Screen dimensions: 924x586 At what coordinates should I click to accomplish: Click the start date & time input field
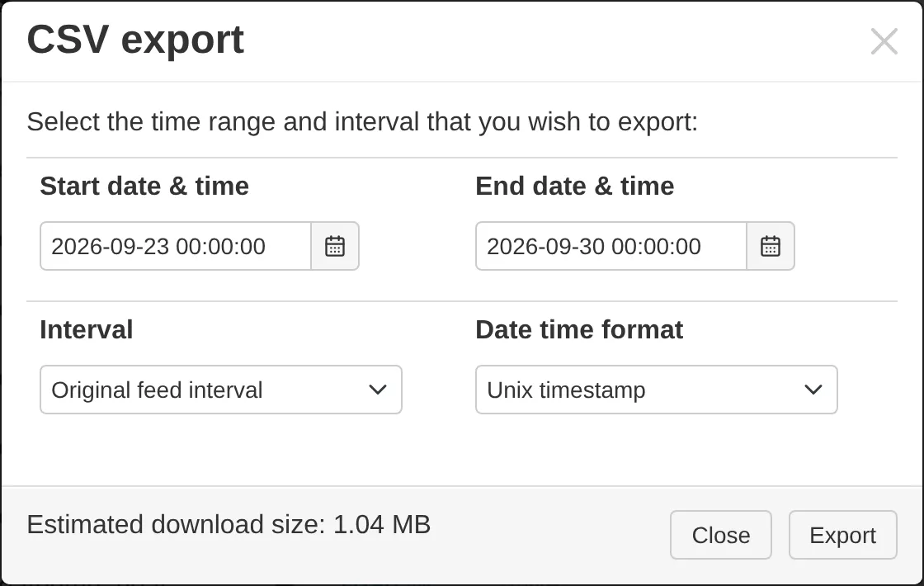[x=176, y=247]
